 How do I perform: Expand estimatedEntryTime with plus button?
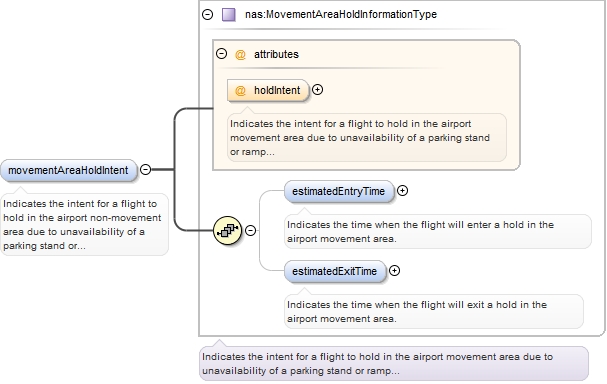pyautogui.click(x=403, y=190)
